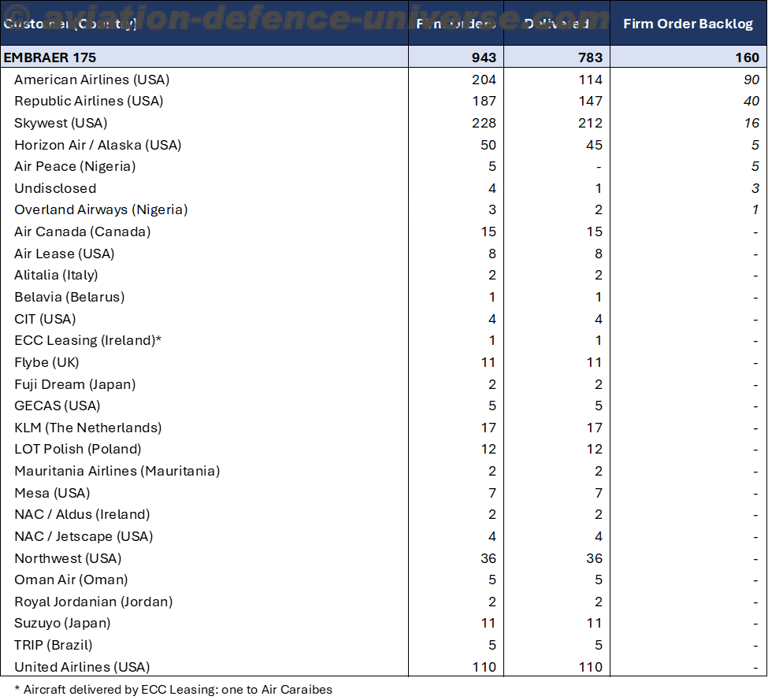Select the 'Undisclosed' customer row

[55, 188]
